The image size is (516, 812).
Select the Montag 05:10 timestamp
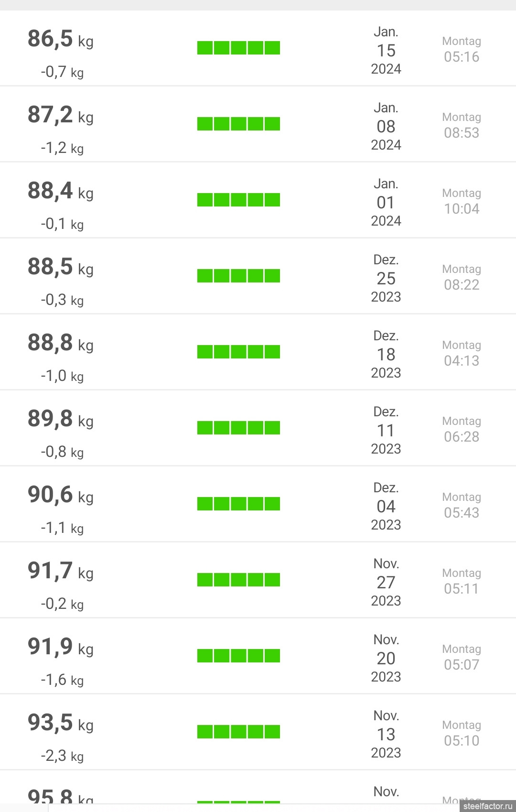pos(462,733)
